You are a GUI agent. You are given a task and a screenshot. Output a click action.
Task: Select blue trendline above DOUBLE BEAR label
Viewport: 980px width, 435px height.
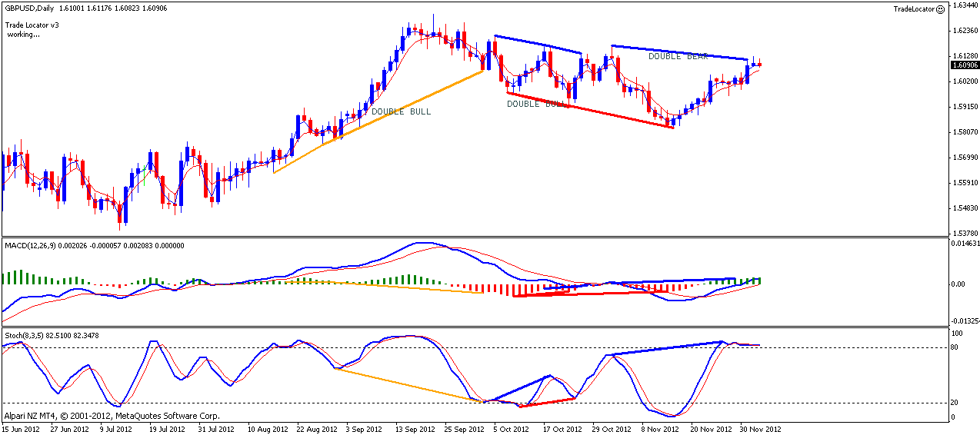pyautogui.click(x=680, y=52)
